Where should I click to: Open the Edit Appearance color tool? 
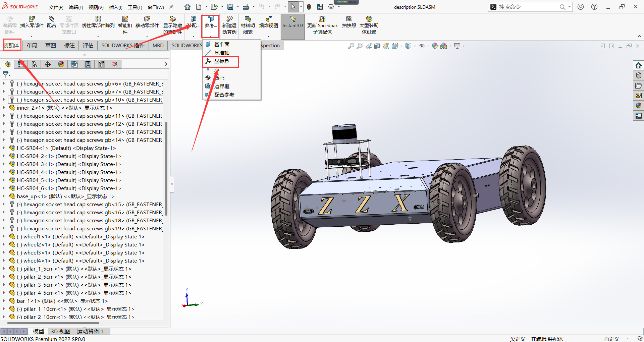[x=435, y=46]
